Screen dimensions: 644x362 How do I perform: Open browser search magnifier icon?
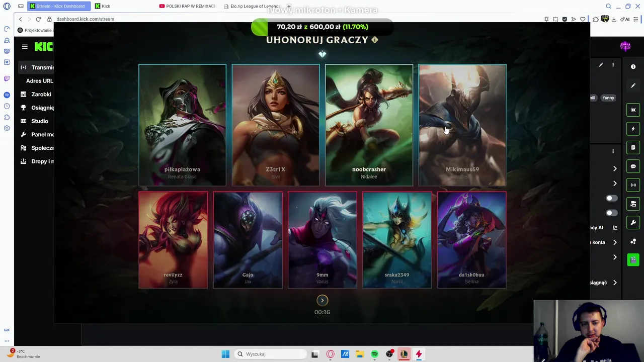608,6
